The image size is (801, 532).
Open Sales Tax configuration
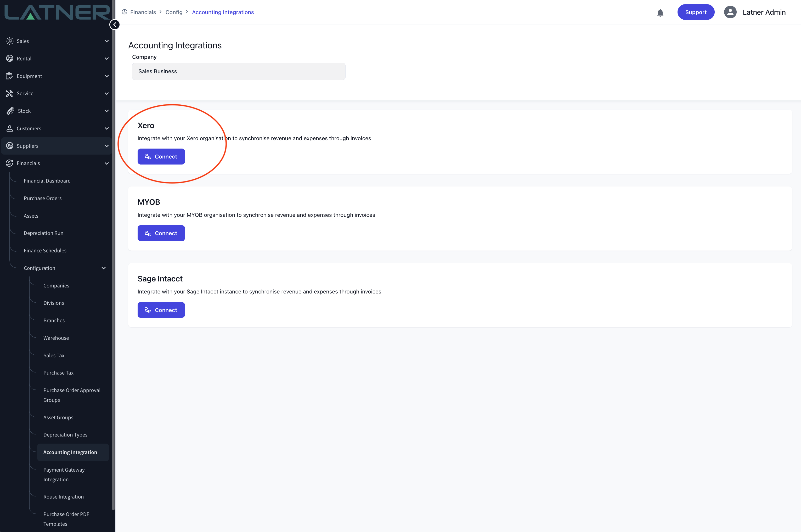54,355
